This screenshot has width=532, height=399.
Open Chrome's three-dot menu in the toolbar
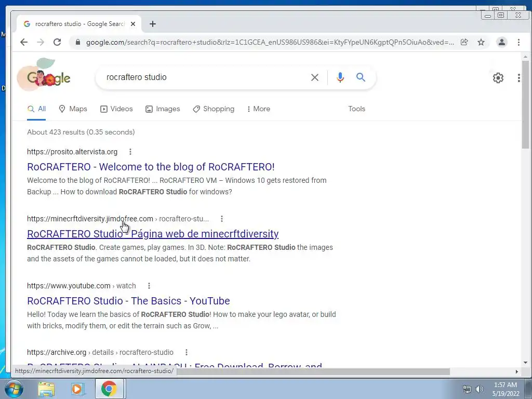point(518,42)
